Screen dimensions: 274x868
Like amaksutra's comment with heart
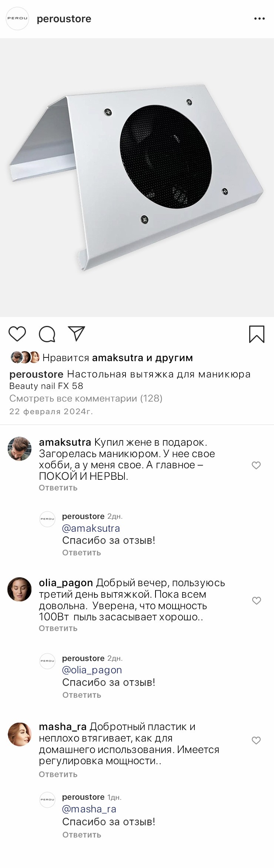click(x=256, y=465)
